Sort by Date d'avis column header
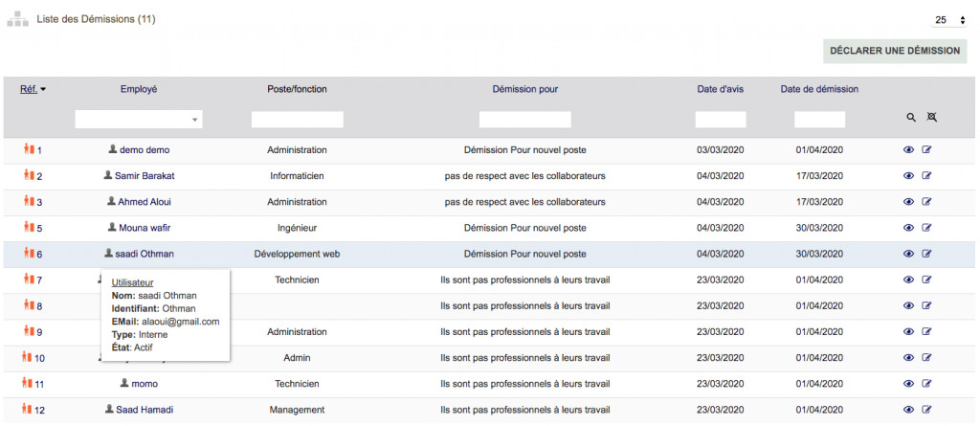Screen dimensions: 980x426 pyautogui.click(x=720, y=89)
